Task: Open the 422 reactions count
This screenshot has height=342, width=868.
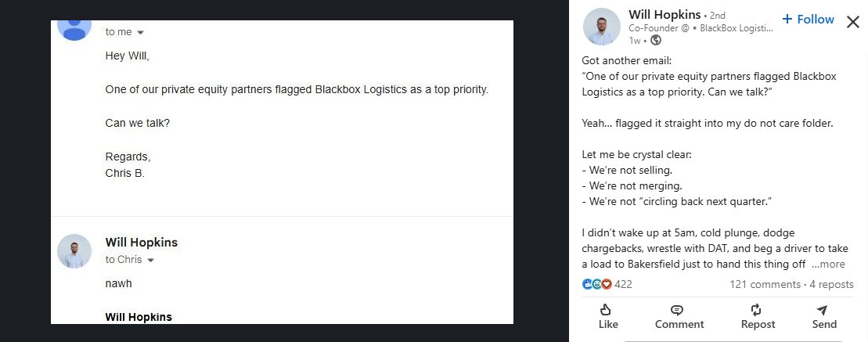Action: 623,284
